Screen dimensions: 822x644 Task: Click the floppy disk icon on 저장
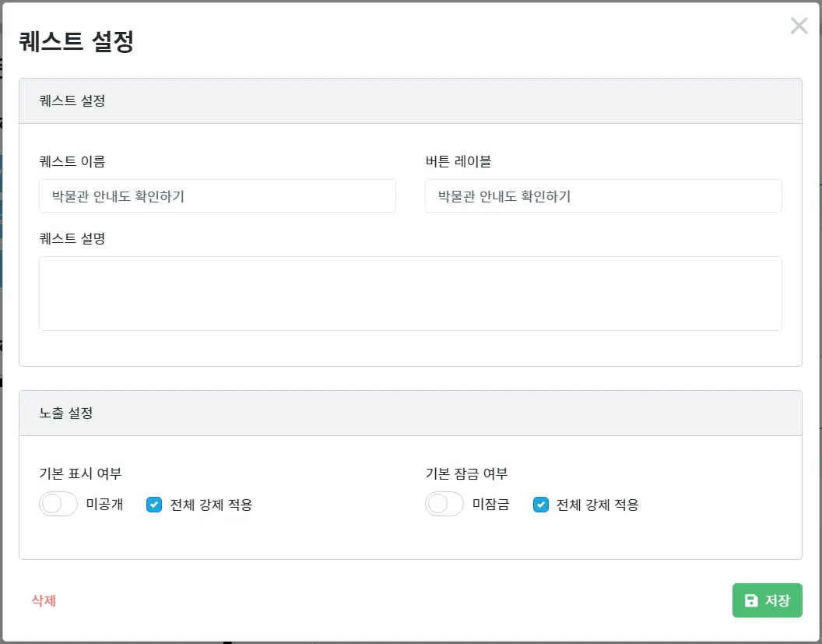751,600
